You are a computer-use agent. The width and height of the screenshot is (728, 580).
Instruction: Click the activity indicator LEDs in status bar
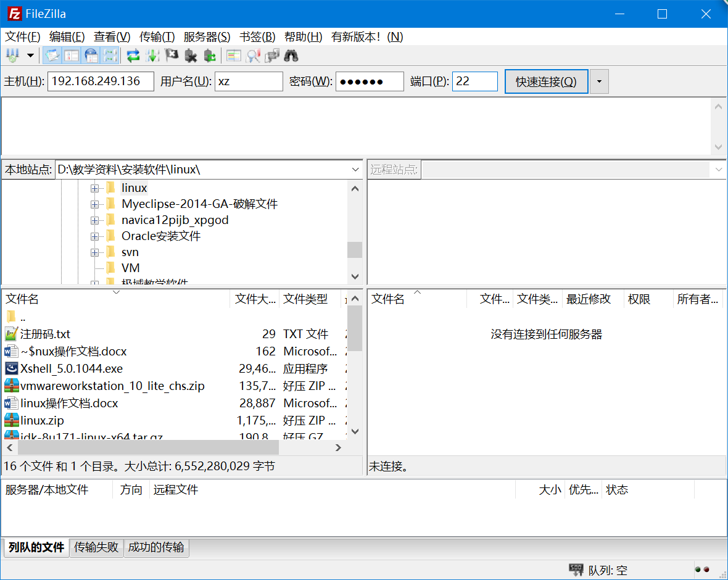702,570
